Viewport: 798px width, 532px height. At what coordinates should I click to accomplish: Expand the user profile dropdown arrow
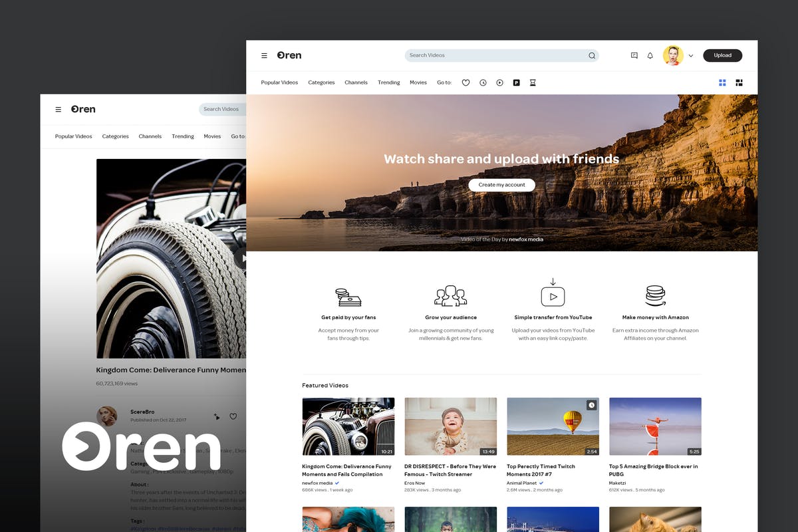[x=691, y=56]
